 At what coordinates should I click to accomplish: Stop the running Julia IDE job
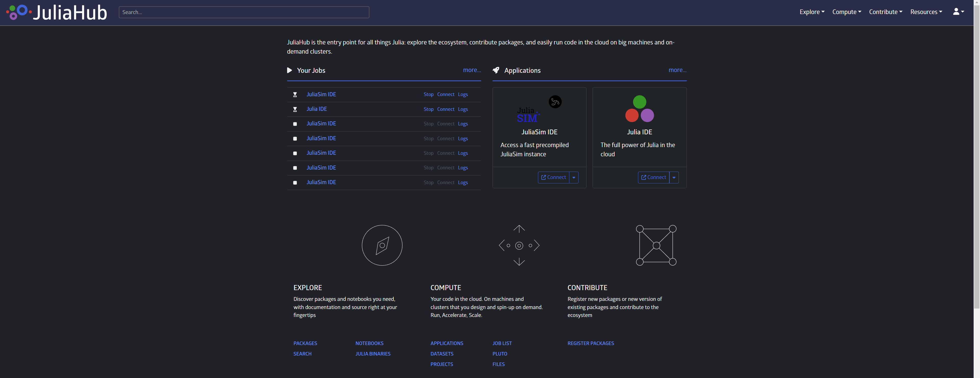pyautogui.click(x=428, y=109)
